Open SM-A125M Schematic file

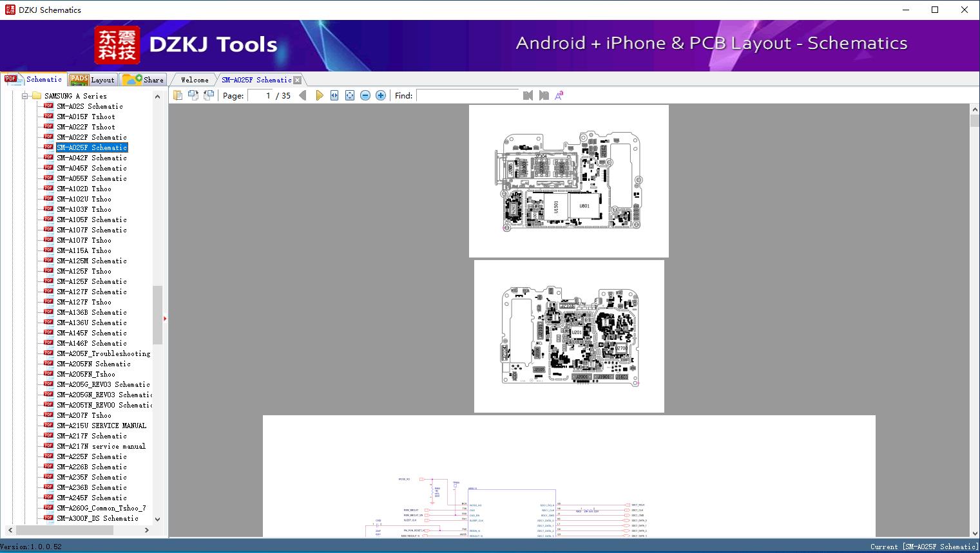pyautogui.click(x=91, y=261)
